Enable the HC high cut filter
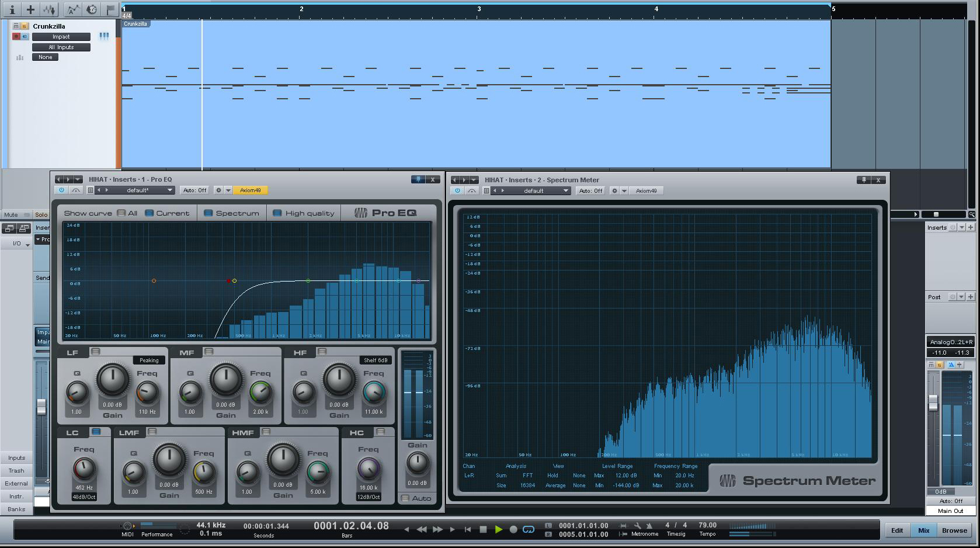980x548 pixels. [x=381, y=432]
